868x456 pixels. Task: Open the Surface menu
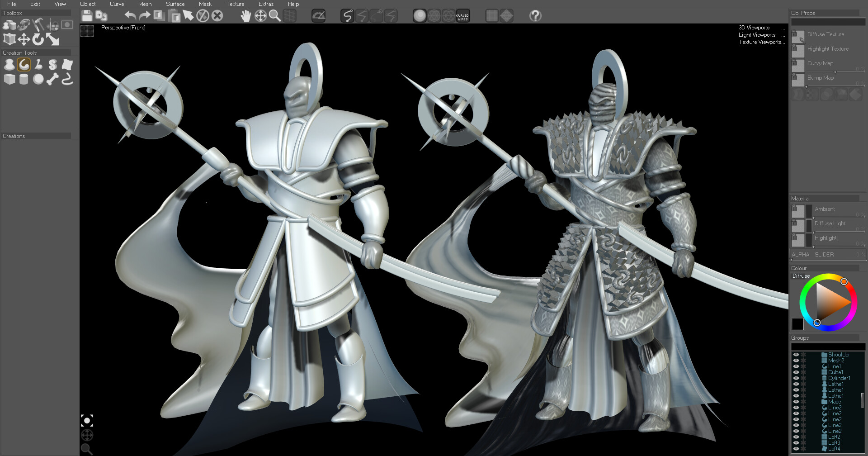point(175,4)
